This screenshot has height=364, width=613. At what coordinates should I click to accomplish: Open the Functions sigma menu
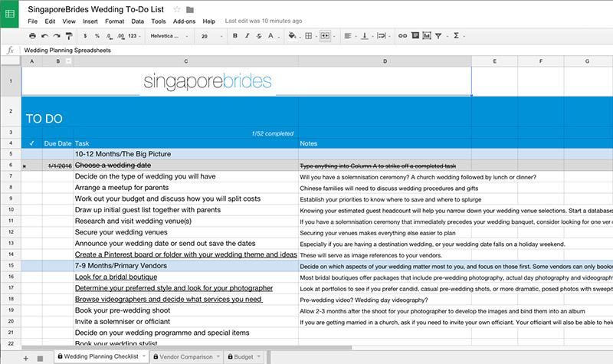[x=456, y=35]
